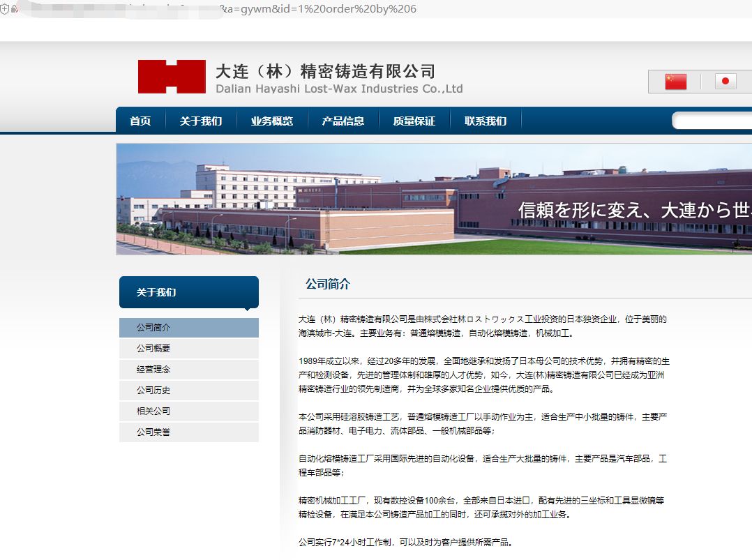
Task: Select 经营理念 in the sidebar
Action: click(189, 369)
